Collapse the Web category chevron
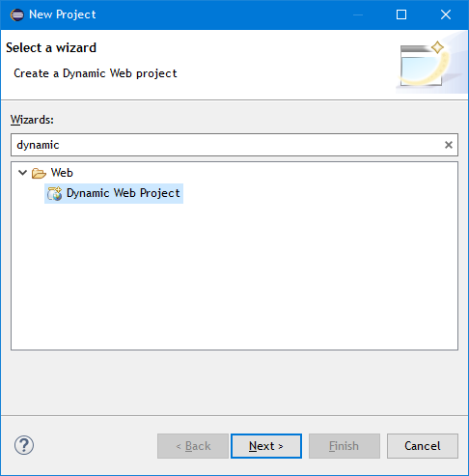 click(22, 173)
